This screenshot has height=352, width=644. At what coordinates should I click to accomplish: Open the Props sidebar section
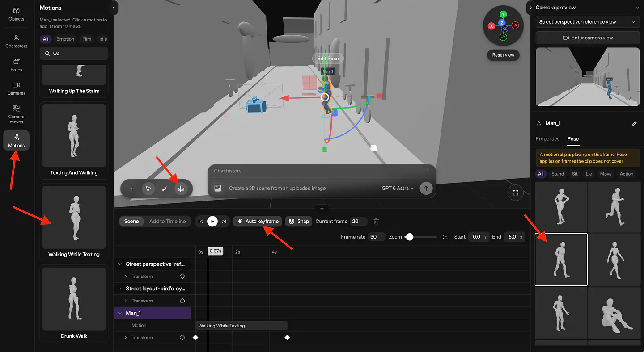[17, 65]
